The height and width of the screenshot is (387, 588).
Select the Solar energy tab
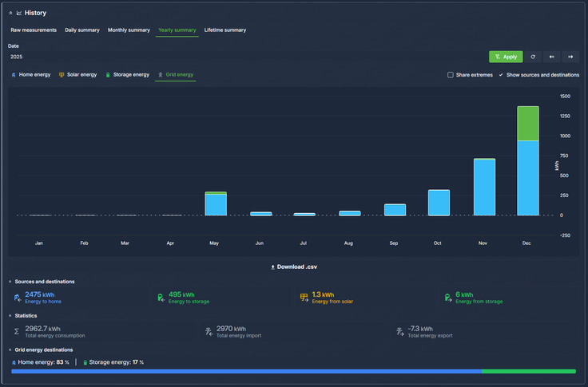(78, 75)
